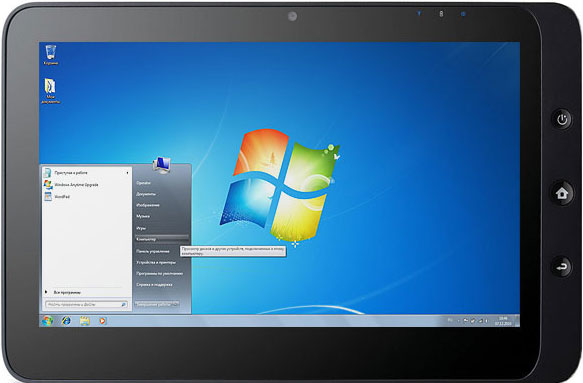Image resolution: width=583 pixels, height=383 pixels.
Task: Open Windows Anytime Upgrade entry
Action: 71,185
